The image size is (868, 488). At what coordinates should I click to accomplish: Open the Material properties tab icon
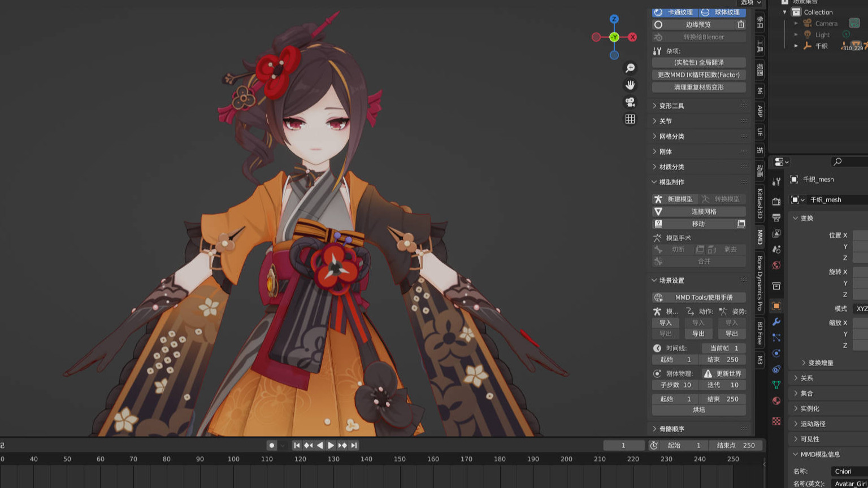tap(776, 400)
